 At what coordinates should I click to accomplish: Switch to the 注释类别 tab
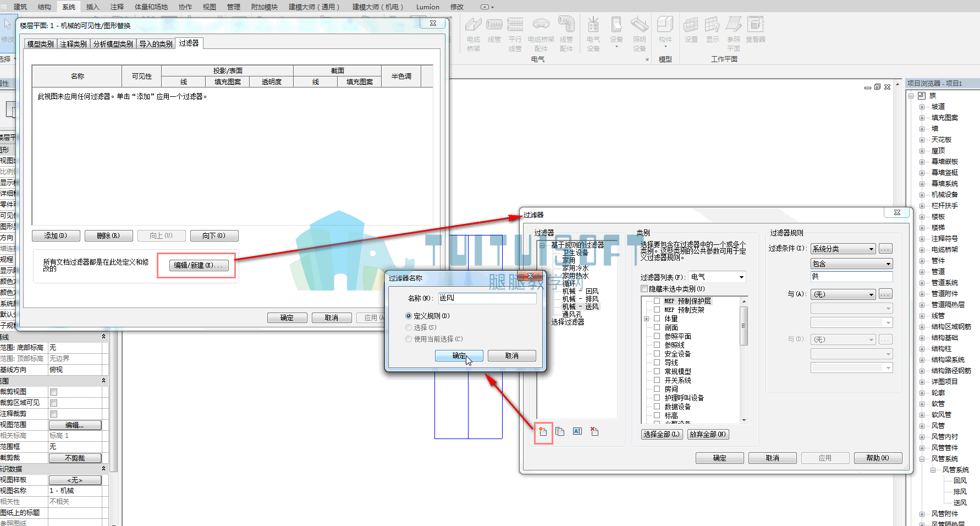pyautogui.click(x=74, y=44)
